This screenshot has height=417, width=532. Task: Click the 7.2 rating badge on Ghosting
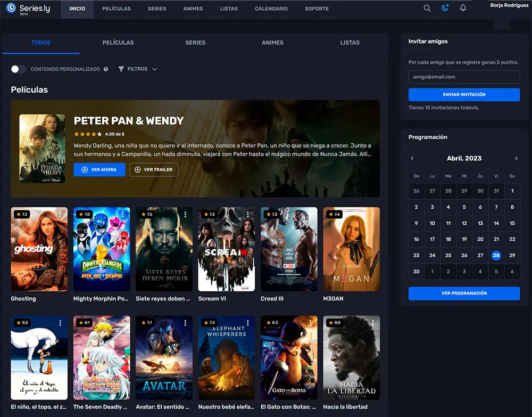(x=22, y=214)
